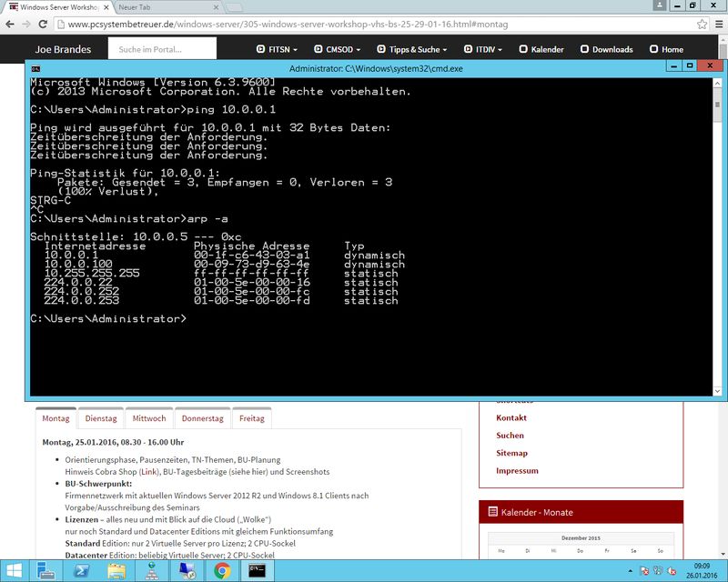Viewport: 728px width, 582px height.
Task: Reload the page with the refresh icon
Action: coord(53,25)
